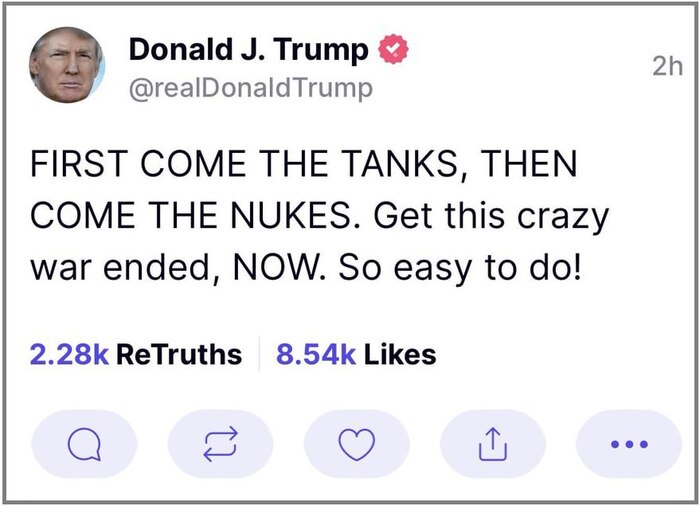ReTruth this post using the arrows icon
This screenshot has width=700, height=506.
coord(220,444)
